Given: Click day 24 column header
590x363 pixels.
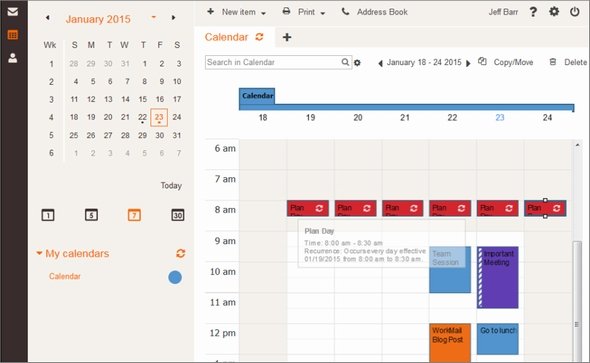Looking at the screenshot, I should (x=547, y=118).
